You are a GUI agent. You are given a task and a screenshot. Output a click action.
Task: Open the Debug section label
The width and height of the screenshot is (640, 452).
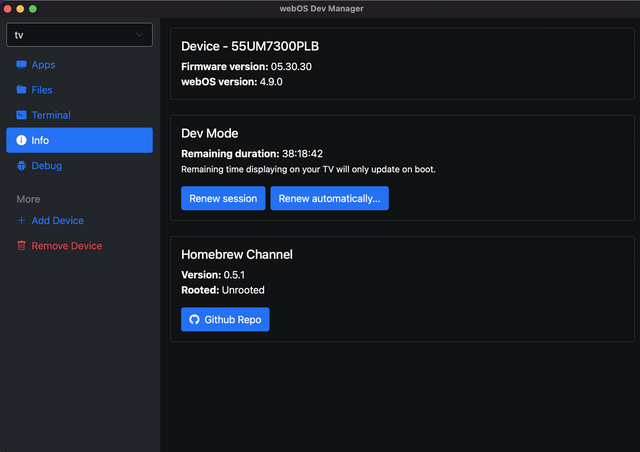tap(47, 166)
